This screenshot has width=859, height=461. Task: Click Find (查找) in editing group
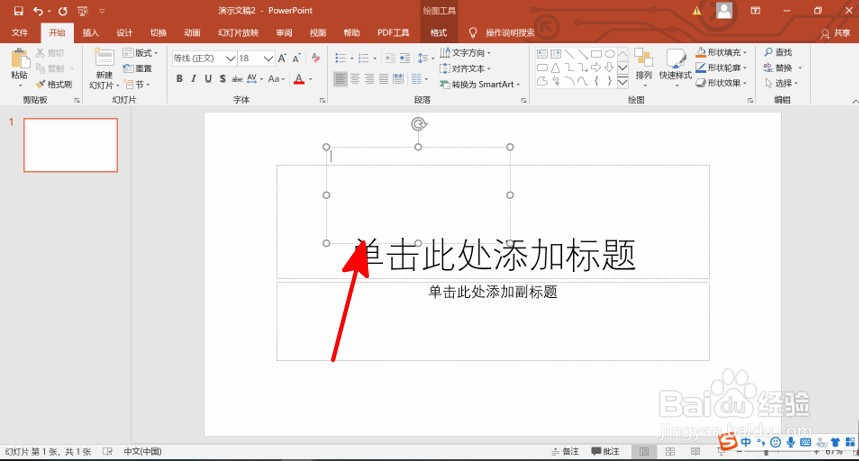click(778, 52)
